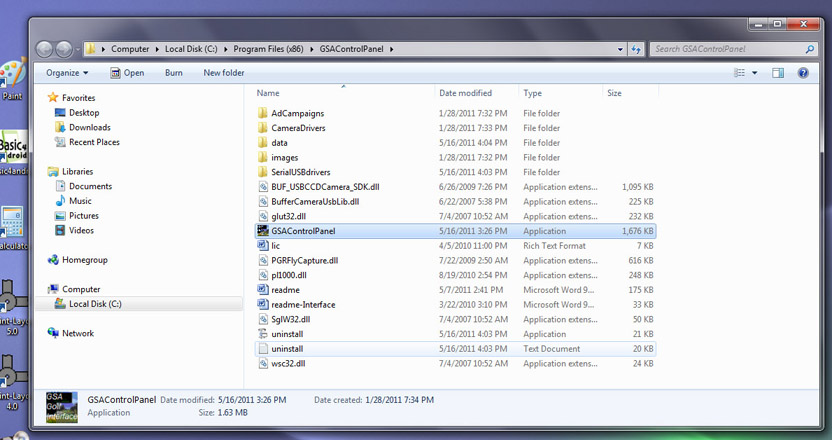Image resolution: width=832 pixels, height=440 pixels.
Task: Create a New folder
Action: click(x=224, y=73)
